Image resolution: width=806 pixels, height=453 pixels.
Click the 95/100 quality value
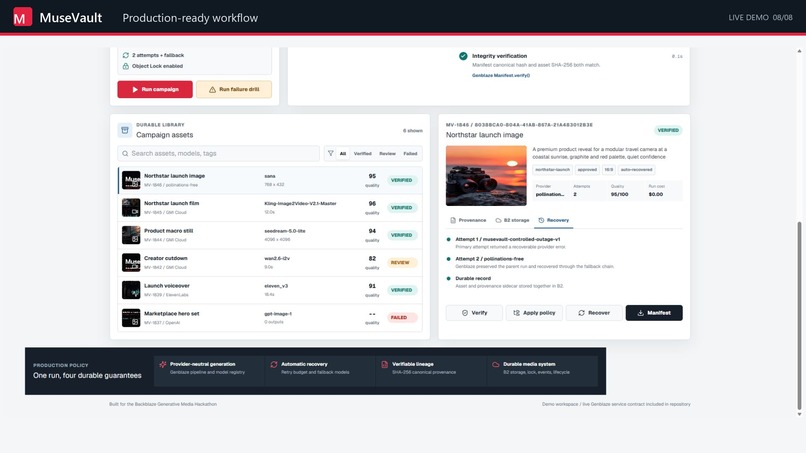click(x=619, y=194)
